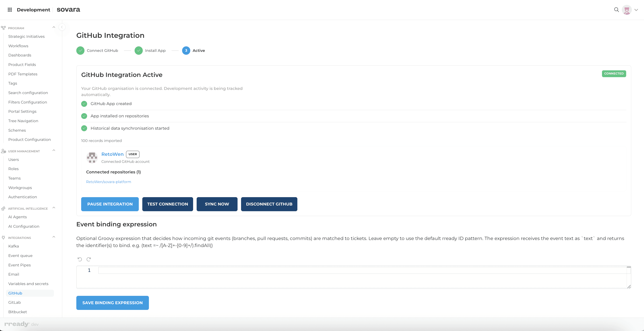Open Search configuration
The image size is (644, 331).
tap(28, 93)
